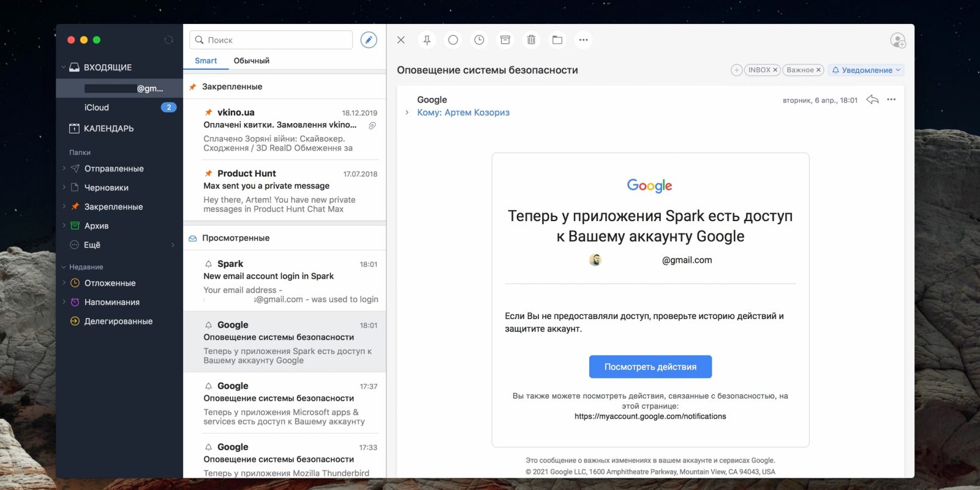
Task: Click the Кому: Артем Козориз recipient link
Action: pos(463,113)
